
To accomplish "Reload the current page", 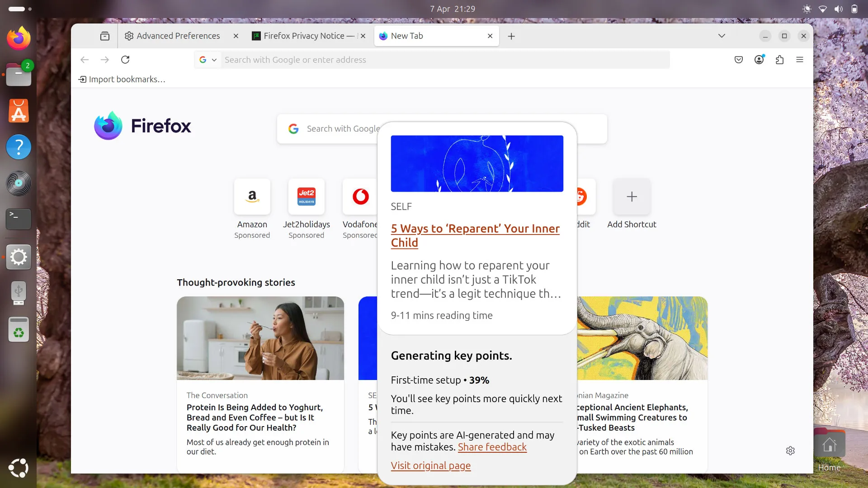I will click(125, 59).
